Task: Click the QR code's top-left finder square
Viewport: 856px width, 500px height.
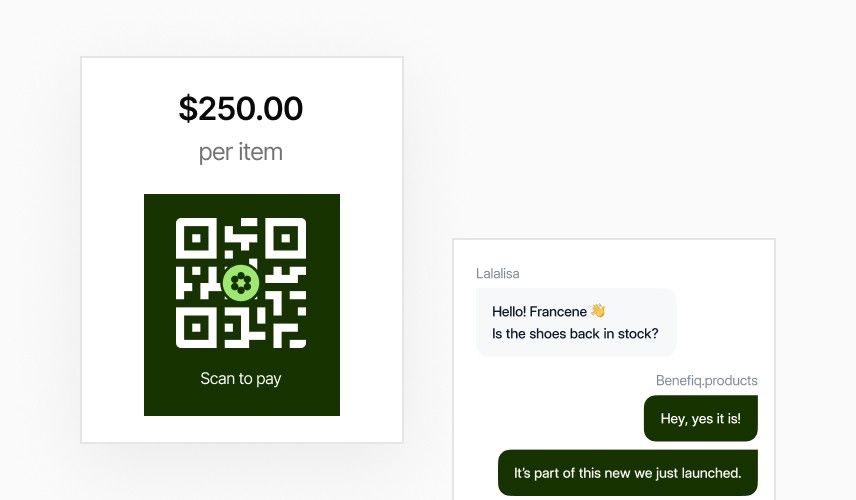Action: pos(197,240)
